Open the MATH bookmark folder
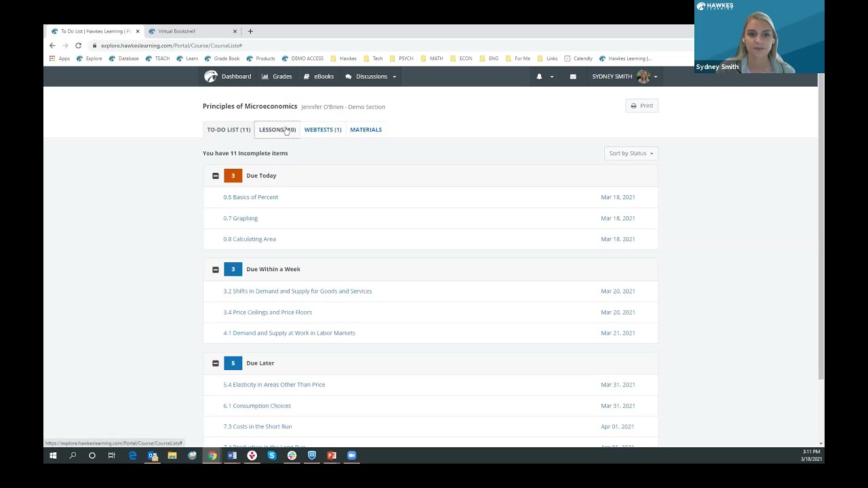868x488 pixels. [x=432, y=58]
